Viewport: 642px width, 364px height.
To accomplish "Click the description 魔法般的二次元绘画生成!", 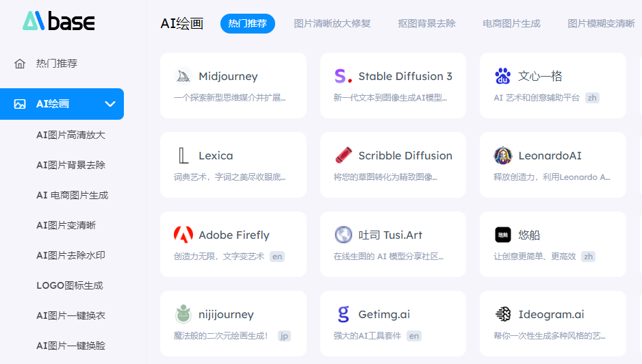I will 220,336.
